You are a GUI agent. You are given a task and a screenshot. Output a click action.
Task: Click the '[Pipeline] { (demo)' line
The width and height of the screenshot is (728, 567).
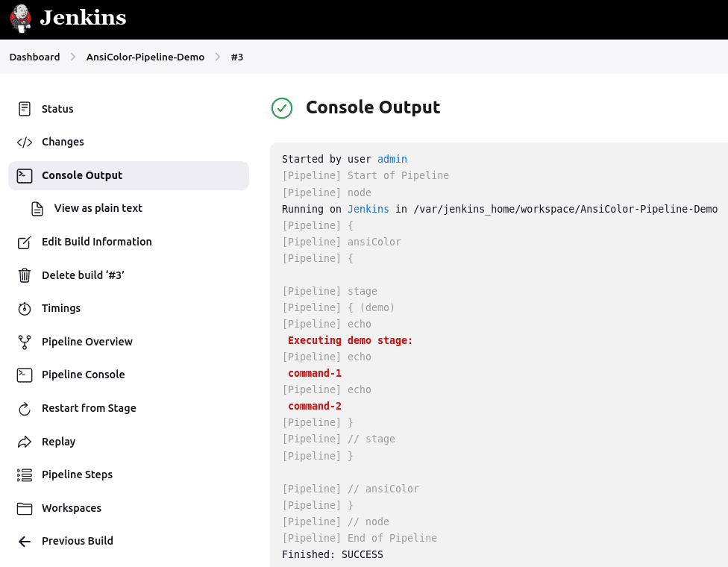339,308
